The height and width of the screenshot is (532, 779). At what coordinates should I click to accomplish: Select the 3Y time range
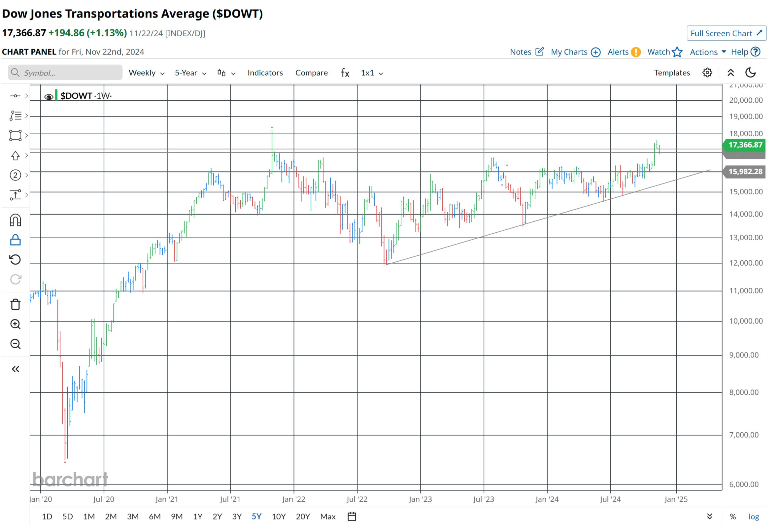[x=237, y=516]
